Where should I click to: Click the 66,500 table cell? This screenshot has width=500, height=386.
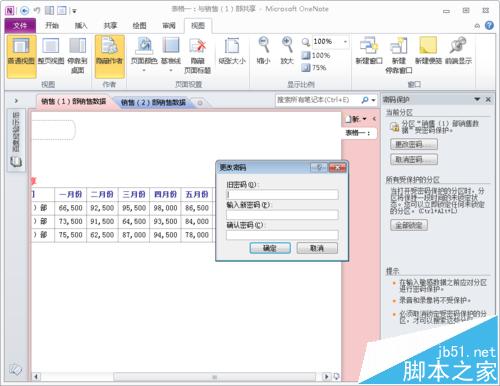coord(70,208)
